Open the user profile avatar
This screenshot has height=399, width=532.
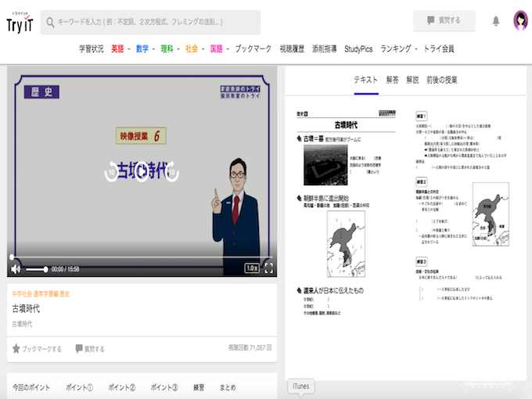520,21
